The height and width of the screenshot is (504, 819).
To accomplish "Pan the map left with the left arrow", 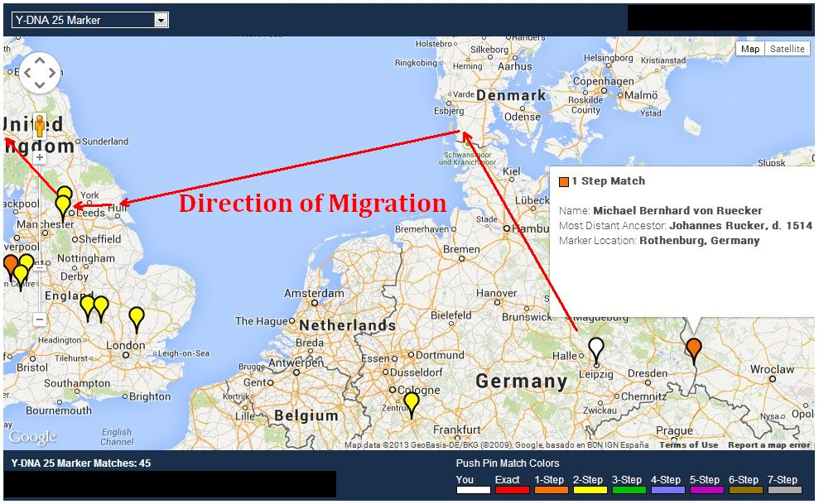I will [27, 73].
